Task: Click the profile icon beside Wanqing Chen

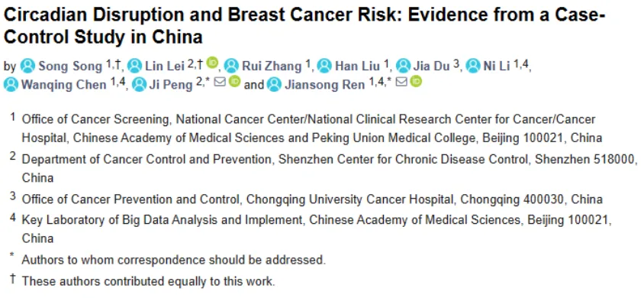Action: (11, 85)
